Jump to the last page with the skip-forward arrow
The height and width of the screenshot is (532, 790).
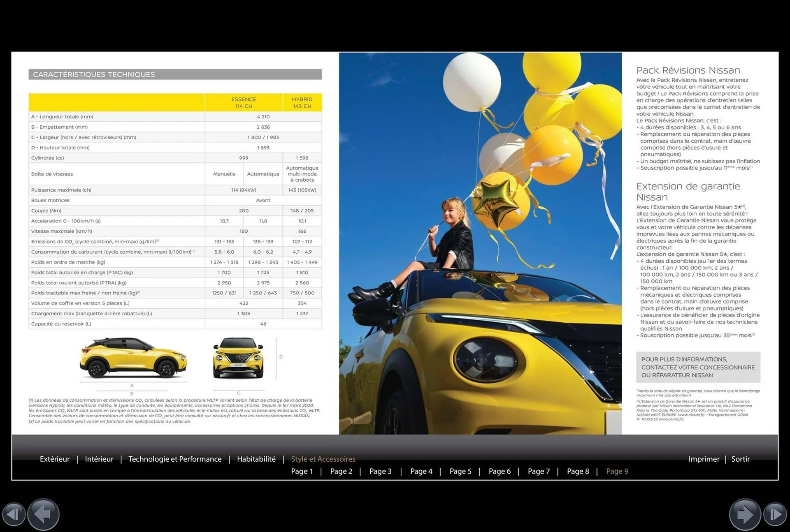[775, 514]
